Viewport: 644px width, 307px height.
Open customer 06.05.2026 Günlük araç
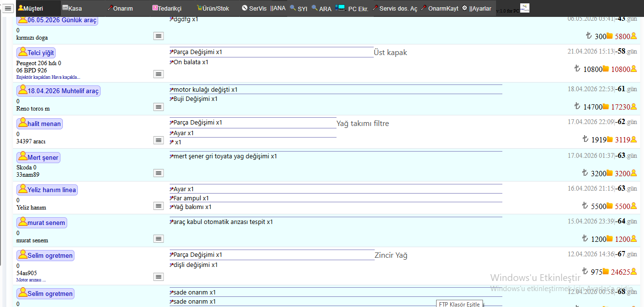click(57, 20)
